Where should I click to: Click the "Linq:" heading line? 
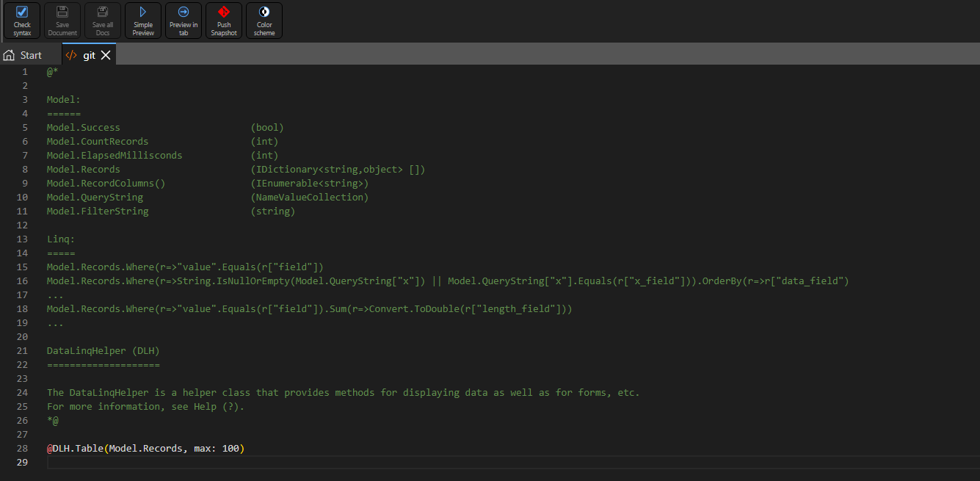61,239
